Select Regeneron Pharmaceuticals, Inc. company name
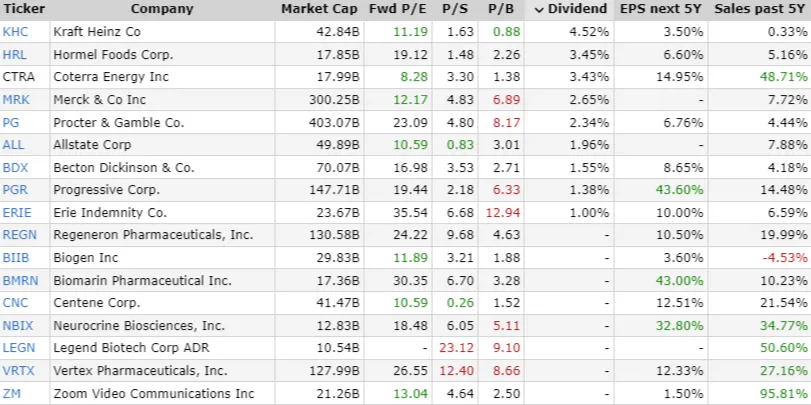Screen dimensions: 811x405 tap(153, 235)
